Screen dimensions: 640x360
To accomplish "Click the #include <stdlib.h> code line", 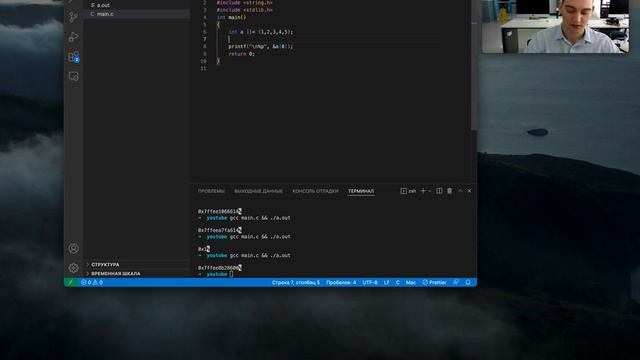I will [244, 10].
